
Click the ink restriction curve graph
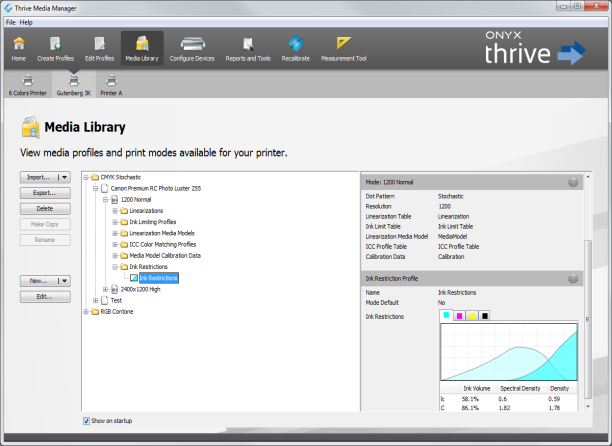(x=509, y=352)
